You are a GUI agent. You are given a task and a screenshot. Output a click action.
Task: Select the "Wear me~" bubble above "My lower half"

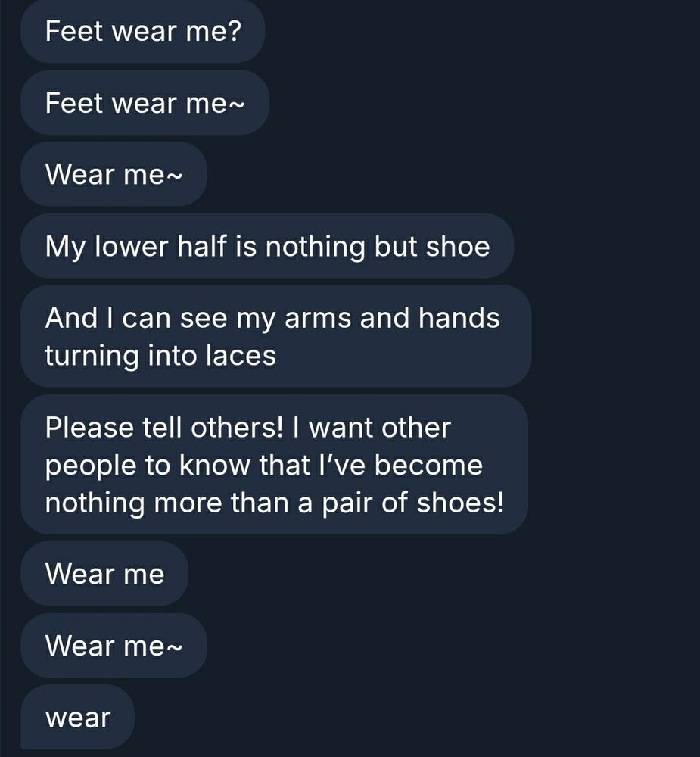[x=114, y=174]
